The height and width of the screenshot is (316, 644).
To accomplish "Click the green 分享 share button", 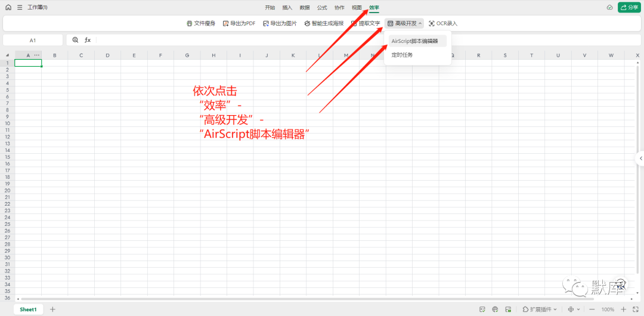I will point(629,7).
